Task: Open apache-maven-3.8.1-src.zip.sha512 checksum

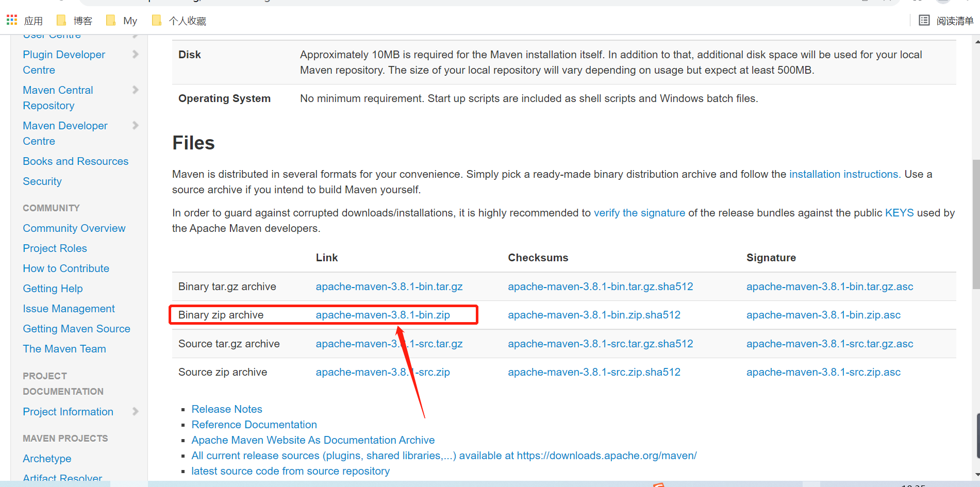Action: point(594,372)
